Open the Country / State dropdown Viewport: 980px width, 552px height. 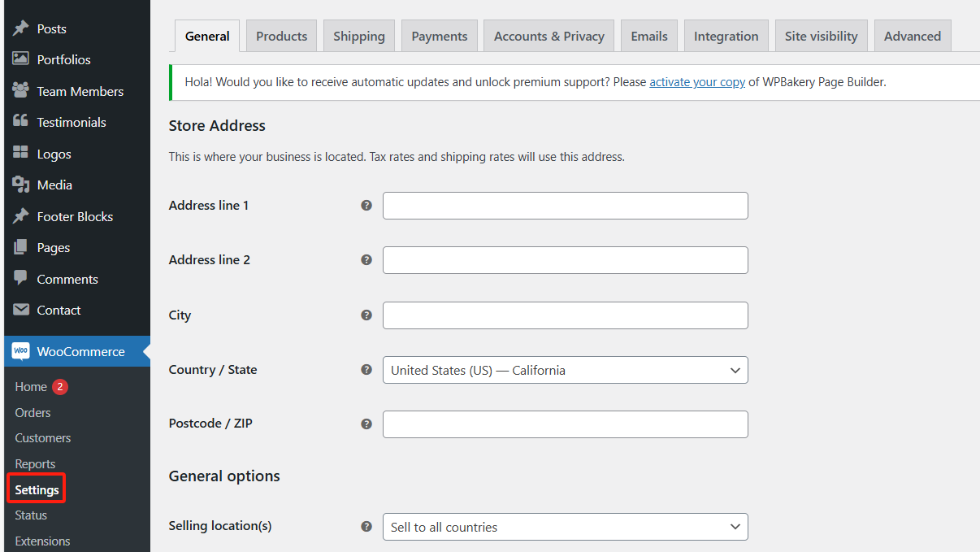tap(565, 370)
